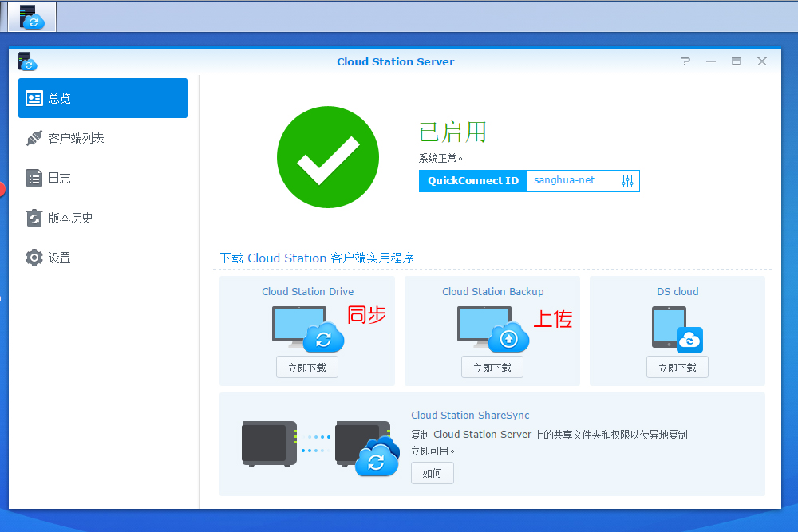Click 立即下载 under DS cloud

677,367
